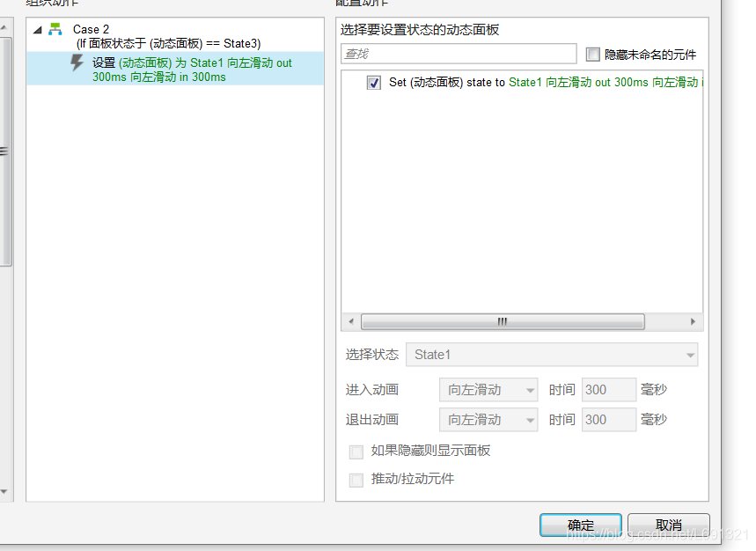The image size is (756, 551).
Task: Click Set (动态面板) state to State1 row text
Action: click(x=546, y=83)
